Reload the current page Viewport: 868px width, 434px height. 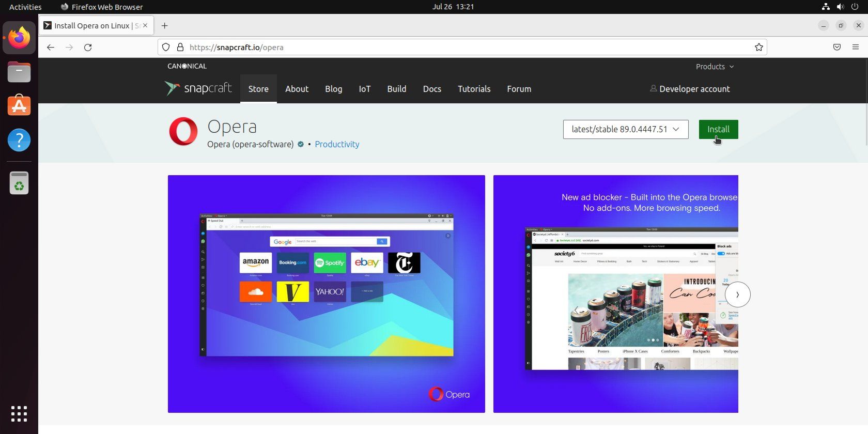coord(88,47)
